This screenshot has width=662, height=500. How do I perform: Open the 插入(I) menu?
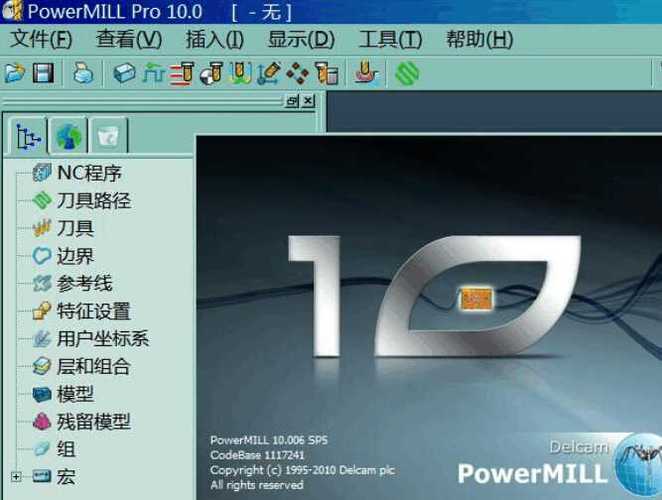(x=214, y=39)
